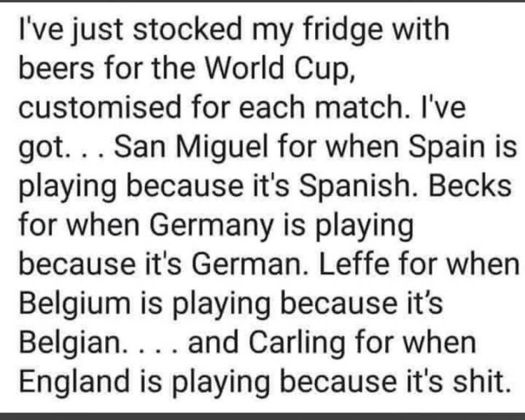Click the word "stocked" in first line
The image size is (525, 420).
[187, 29]
